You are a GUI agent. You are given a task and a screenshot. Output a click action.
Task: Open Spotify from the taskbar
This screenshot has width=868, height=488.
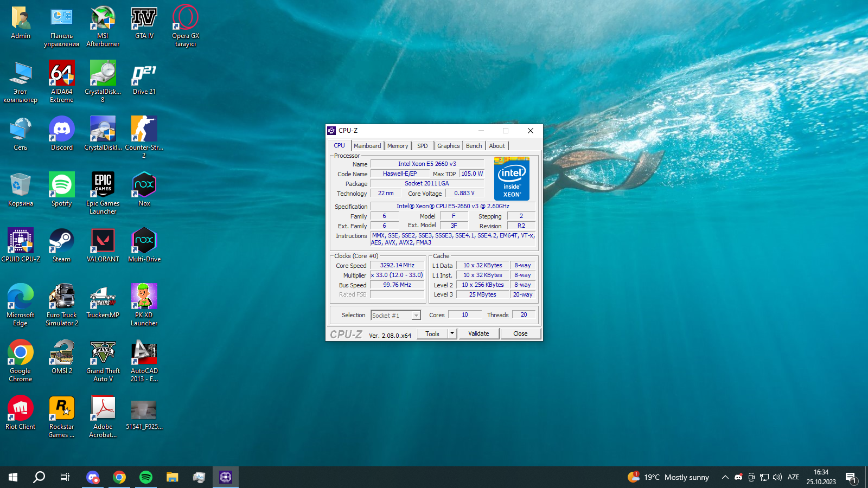(x=146, y=477)
